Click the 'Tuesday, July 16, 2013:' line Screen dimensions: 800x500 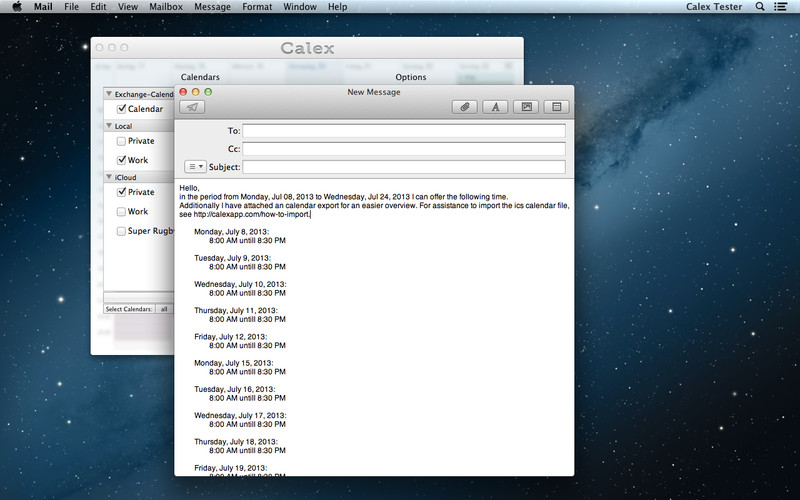click(235, 389)
